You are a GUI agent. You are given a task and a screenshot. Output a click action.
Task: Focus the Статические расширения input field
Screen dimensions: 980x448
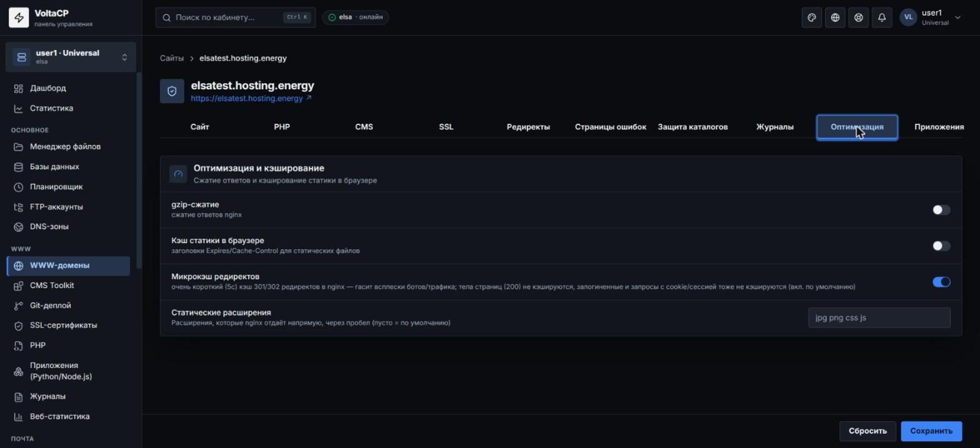(x=879, y=317)
